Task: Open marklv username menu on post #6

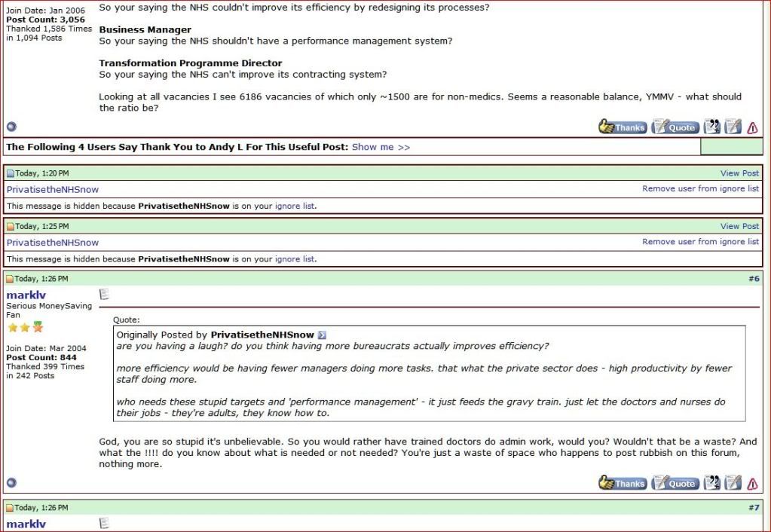Action: pyautogui.click(x=26, y=295)
